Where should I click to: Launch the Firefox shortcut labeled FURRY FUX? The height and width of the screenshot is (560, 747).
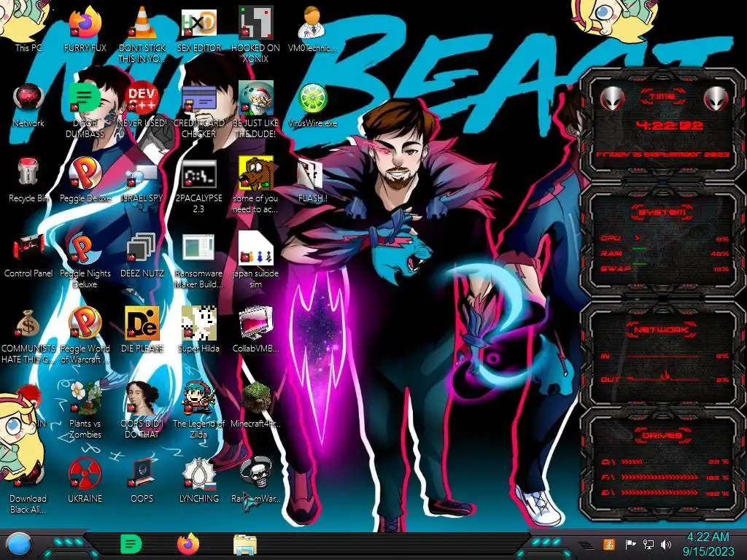pyautogui.click(x=85, y=28)
